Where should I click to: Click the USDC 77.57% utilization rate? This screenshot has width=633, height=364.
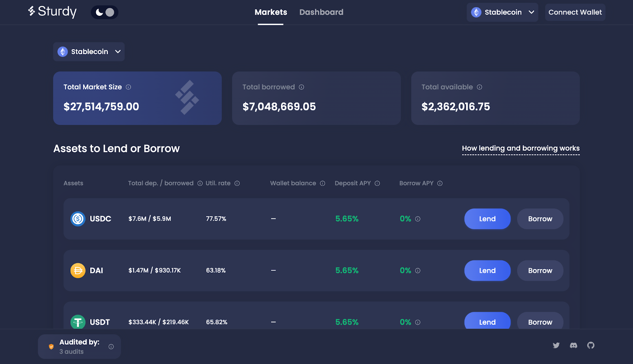pyautogui.click(x=216, y=219)
